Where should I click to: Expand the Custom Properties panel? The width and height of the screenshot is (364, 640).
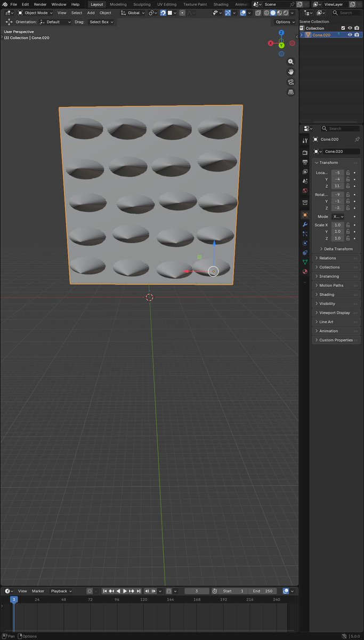point(336,340)
